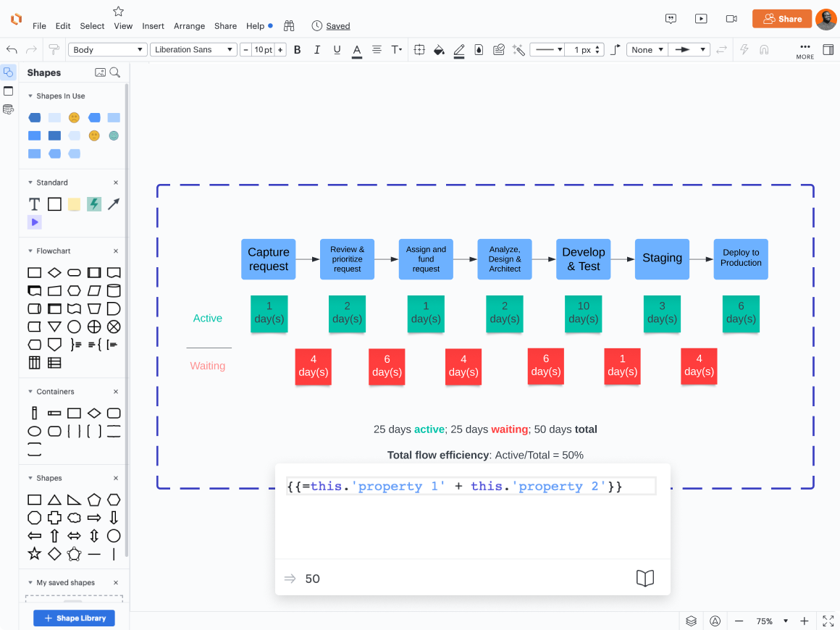Open the Arrange menu
This screenshot has height=630, width=840.
[x=189, y=26]
